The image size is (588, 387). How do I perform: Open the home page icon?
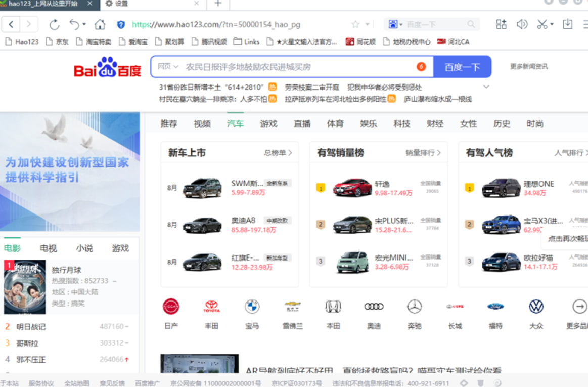[x=100, y=25]
